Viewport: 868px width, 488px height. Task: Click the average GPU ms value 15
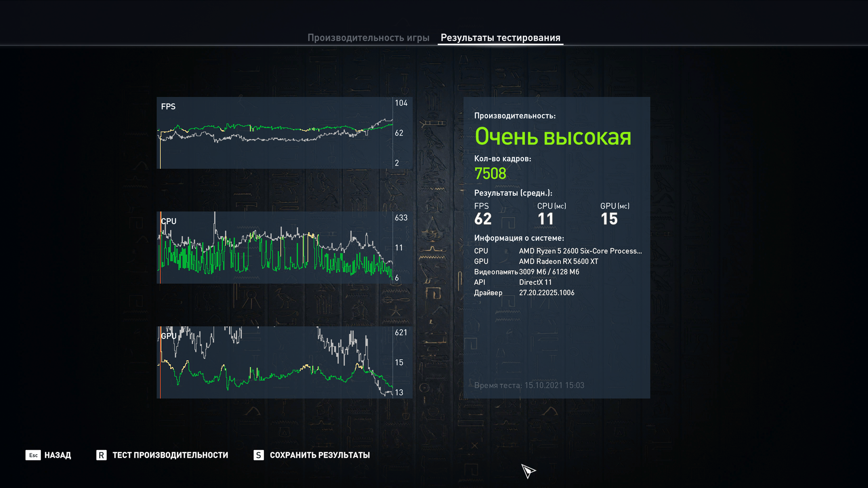click(x=609, y=219)
